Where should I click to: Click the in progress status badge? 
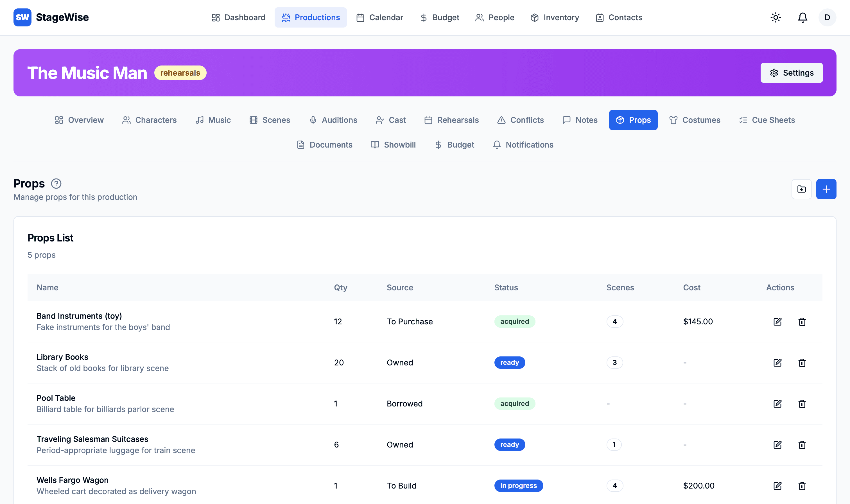(x=518, y=486)
